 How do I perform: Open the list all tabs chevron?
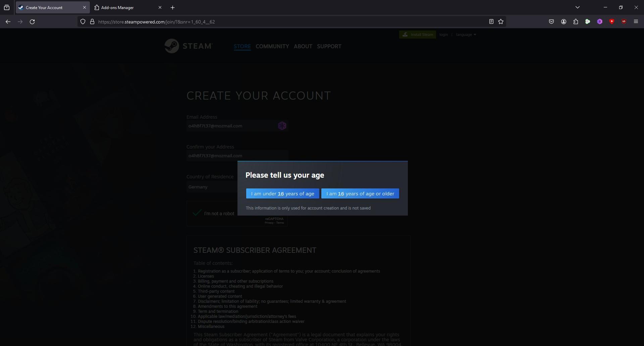(578, 7)
